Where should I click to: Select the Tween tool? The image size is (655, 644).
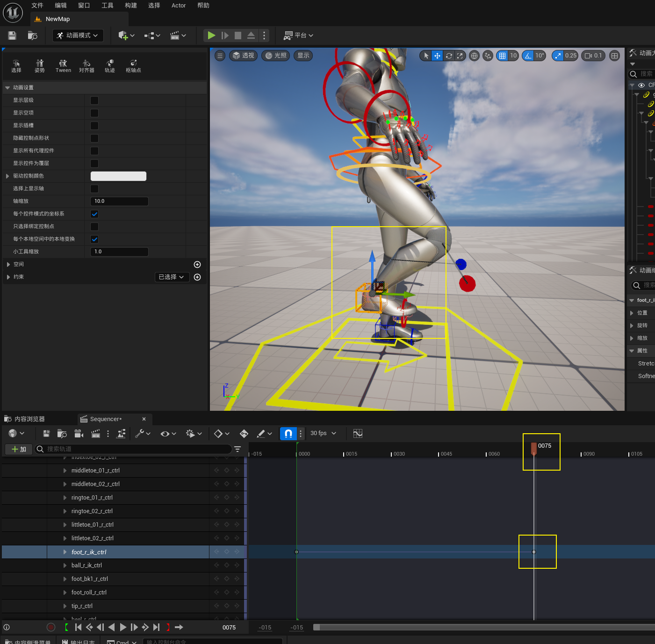point(63,66)
